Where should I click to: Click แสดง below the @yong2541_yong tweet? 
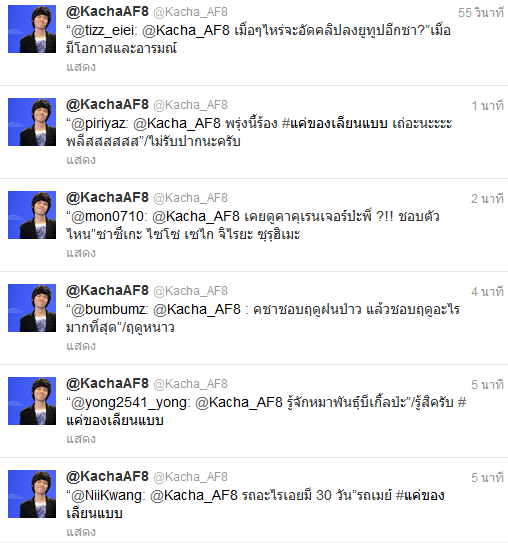tap(81, 439)
